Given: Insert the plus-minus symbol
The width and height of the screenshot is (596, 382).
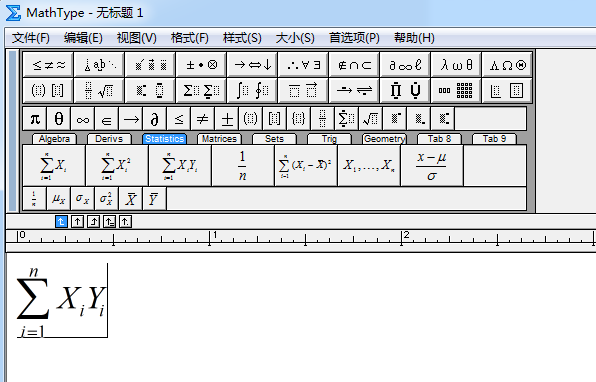Looking at the screenshot, I should click(x=227, y=119).
